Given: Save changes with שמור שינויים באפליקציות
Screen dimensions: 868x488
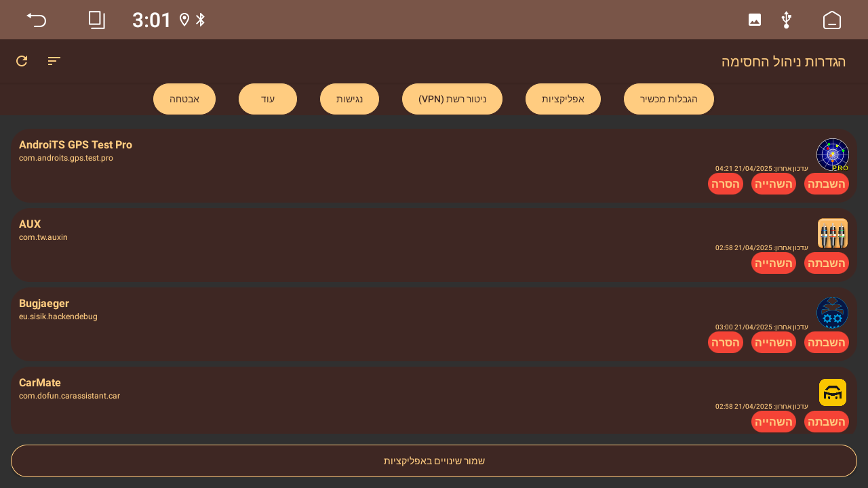Looking at the screenshot, I should pos(434,461).
